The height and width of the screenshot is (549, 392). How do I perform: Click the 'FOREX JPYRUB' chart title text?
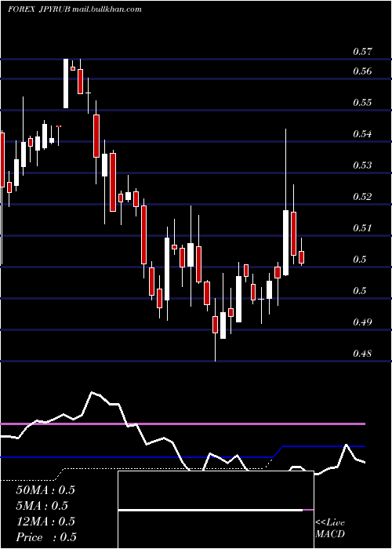[x=39, y=9]
